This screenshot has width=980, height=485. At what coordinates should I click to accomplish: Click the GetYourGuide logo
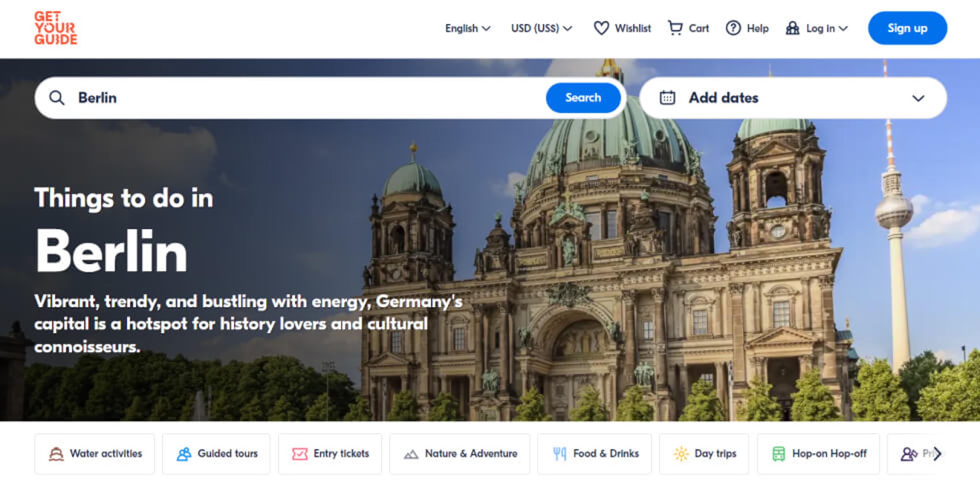pos(56,28)
